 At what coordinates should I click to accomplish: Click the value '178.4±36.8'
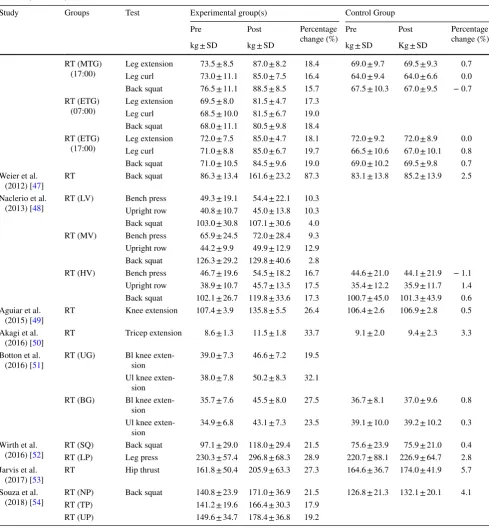tap(269, 517)
